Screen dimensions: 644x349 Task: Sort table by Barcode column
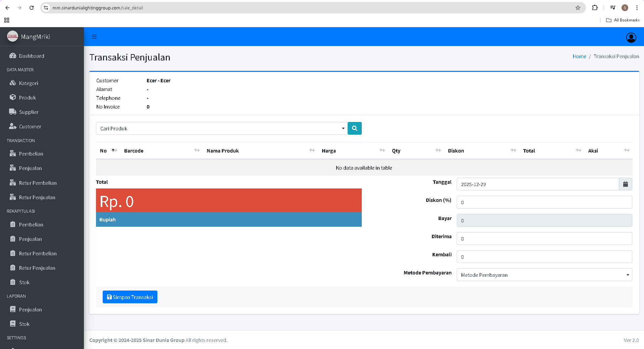[x=161, y=150]
